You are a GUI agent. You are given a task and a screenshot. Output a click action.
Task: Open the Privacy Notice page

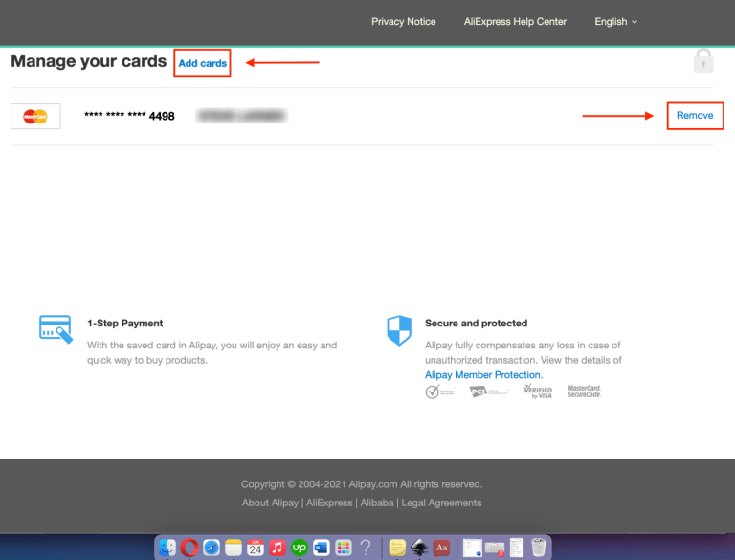pyautogui.click(x=404, y=22)
